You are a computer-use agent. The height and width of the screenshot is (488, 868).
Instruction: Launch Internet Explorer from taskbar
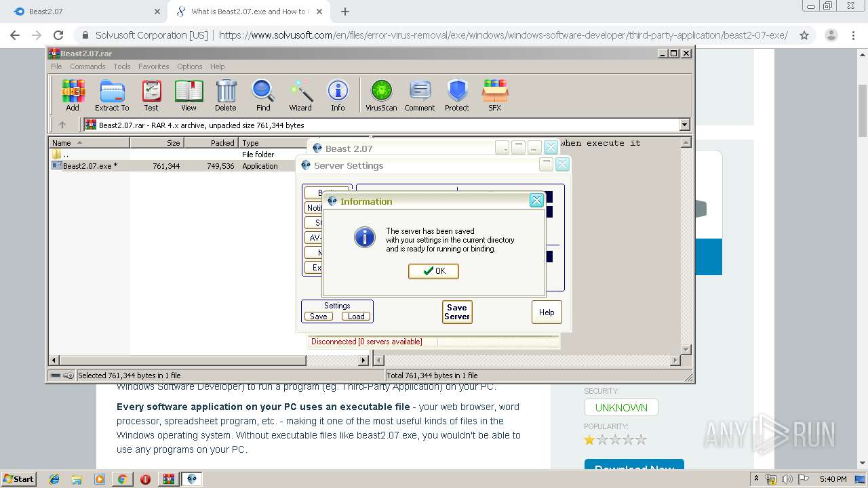(x=54, y=479)
